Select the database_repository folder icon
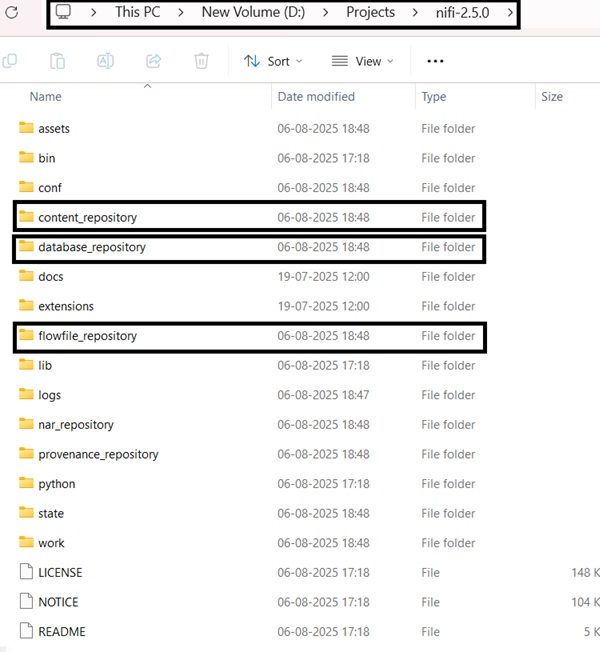This screenshot has height=652, width=600. [26, 246]
